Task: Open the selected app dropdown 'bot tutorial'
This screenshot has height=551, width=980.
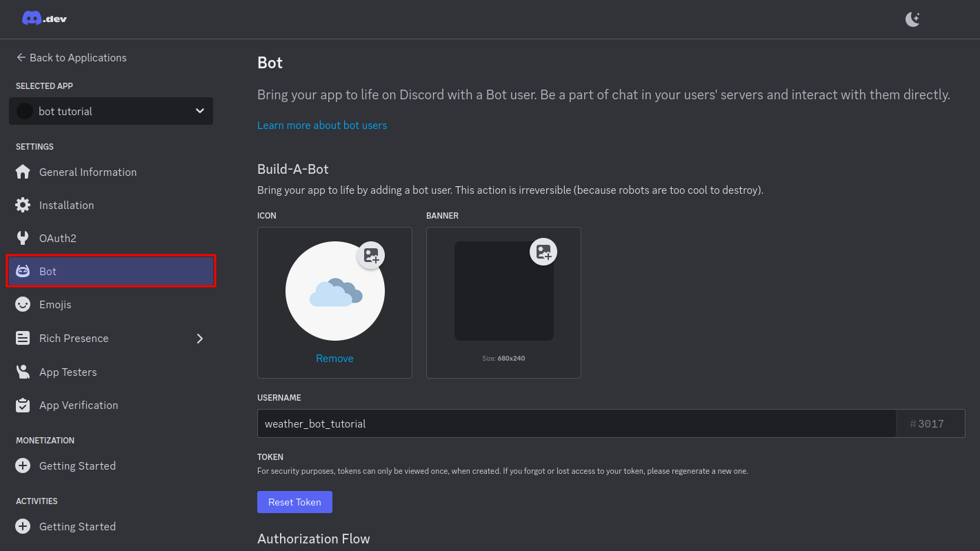Action: [x=111, y=111]
